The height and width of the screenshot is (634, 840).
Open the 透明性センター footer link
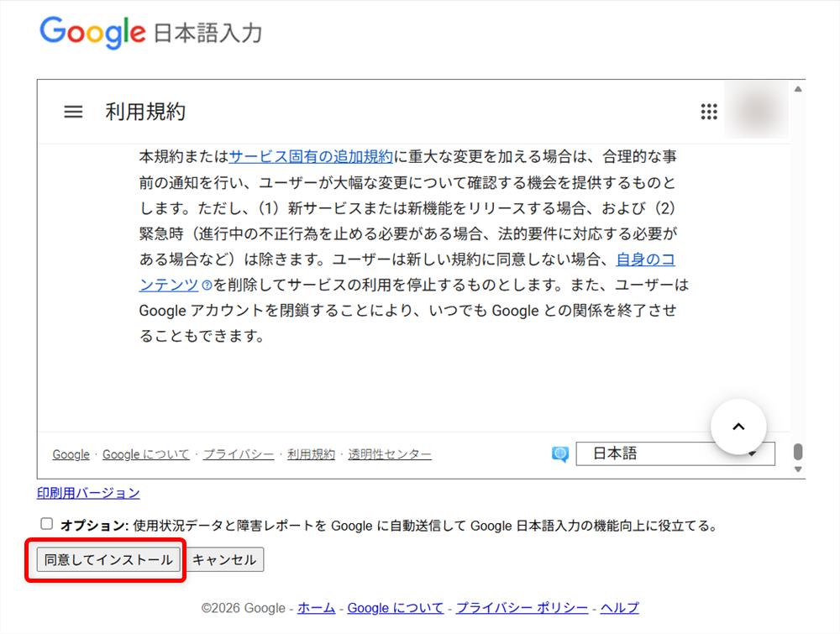[390, 454]
